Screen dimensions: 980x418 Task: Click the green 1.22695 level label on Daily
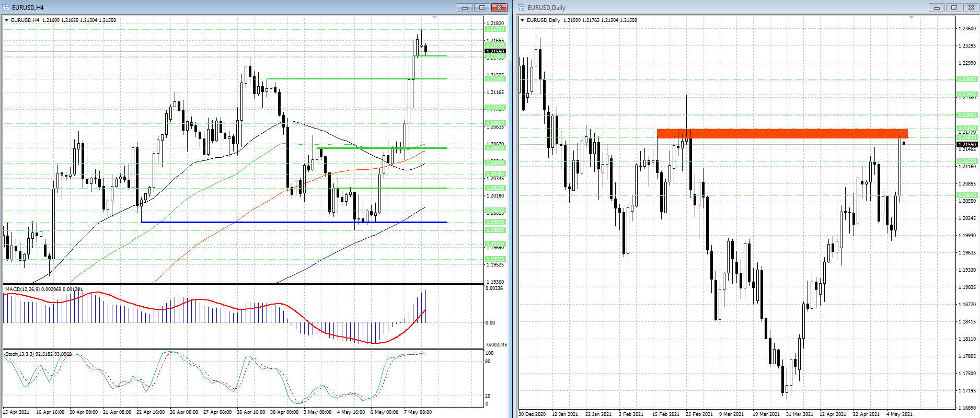pyautogui.click(x=967, y=79)
